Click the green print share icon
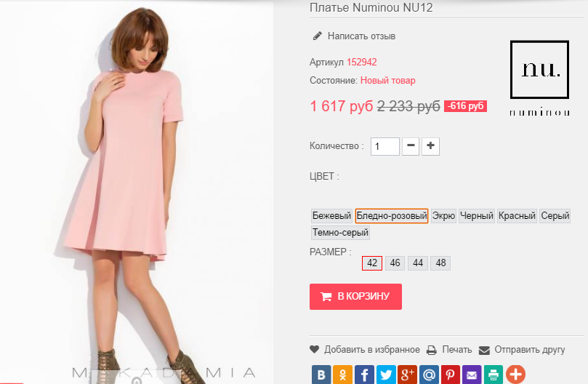The width and height of the screenshot is (588, 384). click(x=494, y=375)
